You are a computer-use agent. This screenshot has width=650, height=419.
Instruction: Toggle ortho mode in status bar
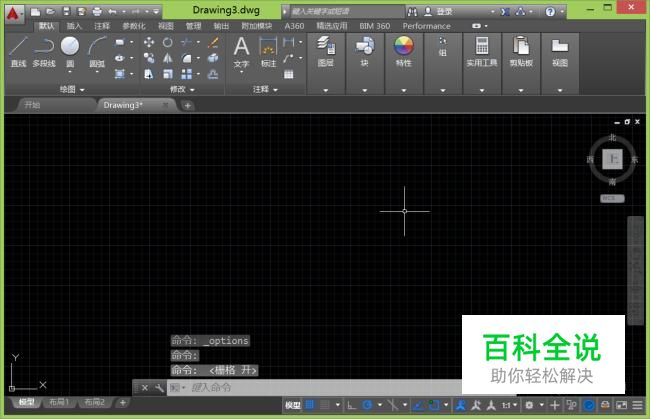[352, 405]
